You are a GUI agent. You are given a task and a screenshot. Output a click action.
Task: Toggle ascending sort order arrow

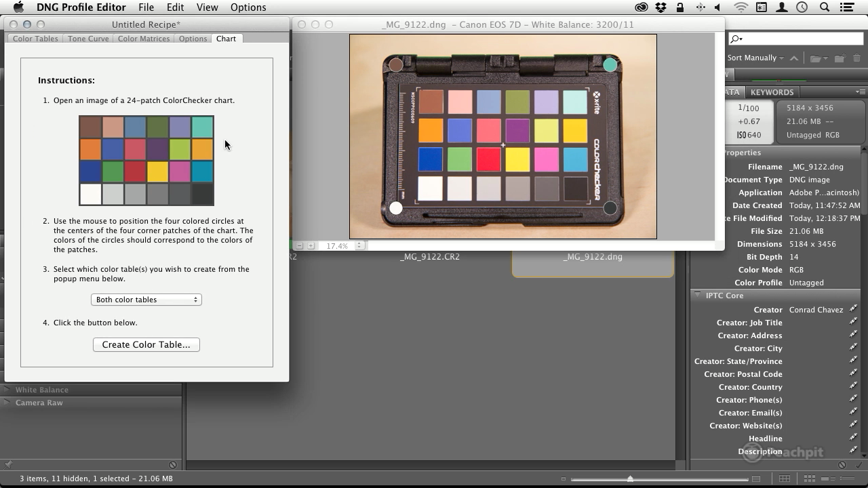pyautogui.click(x=794, y=58)
